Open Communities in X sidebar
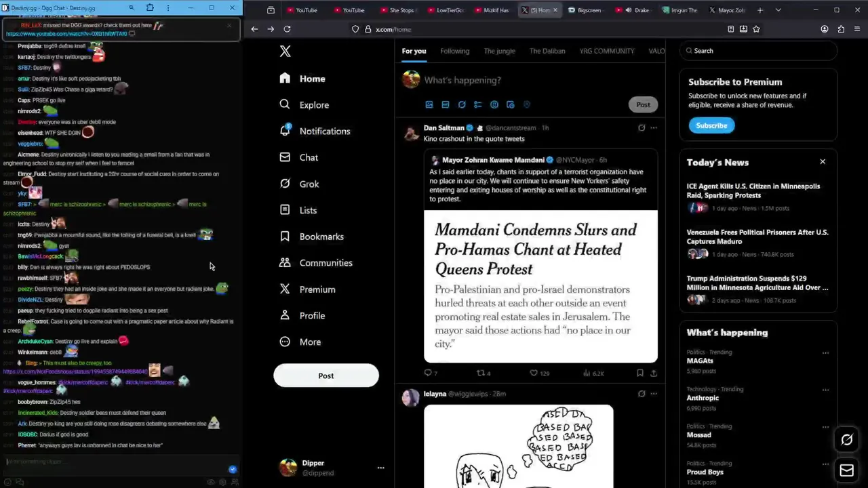This screenshot has width=868, height=488. click(315, 263)
